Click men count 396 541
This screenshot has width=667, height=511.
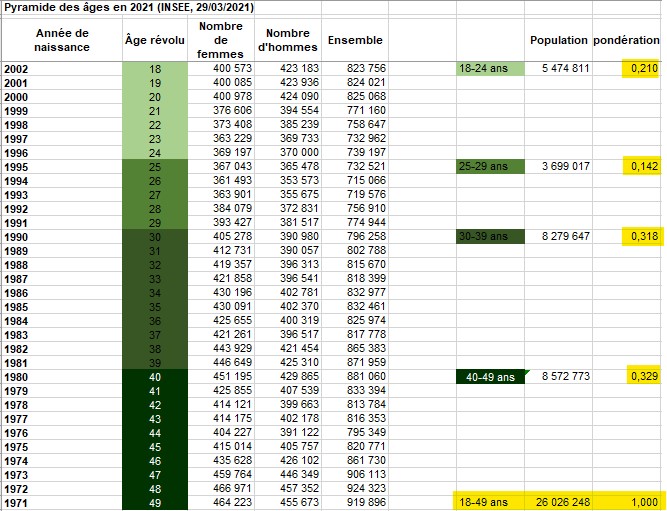tap(288, 278)
